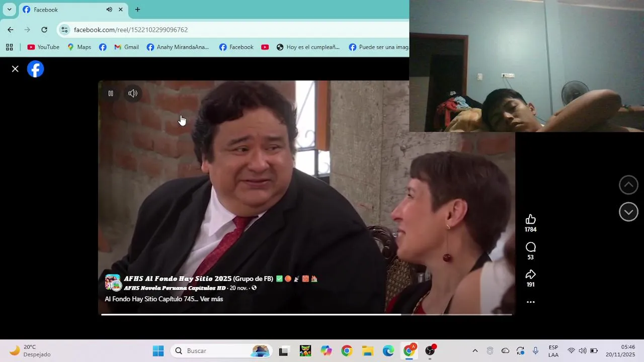Viewport: 644px width, 362px height.
Task: Click the 1784 likes count
Action: [530, 230]
